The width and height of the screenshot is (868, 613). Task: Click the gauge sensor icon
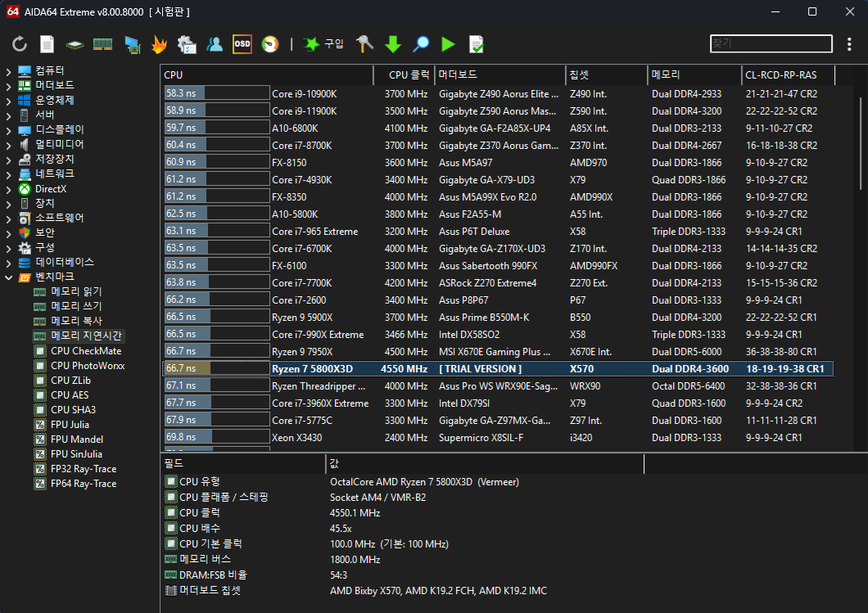pos(270,44)
